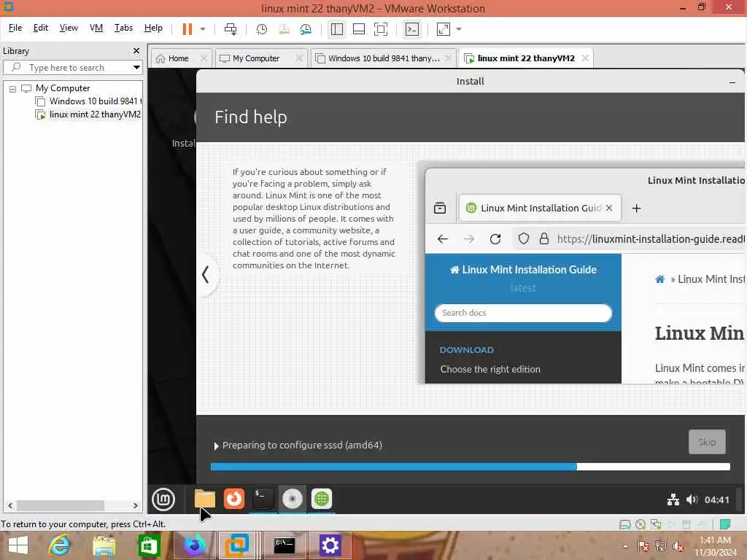
Task: Open the power options dropdown arrow next to pause
Action: pyautogui.click(x=203, y=29)
